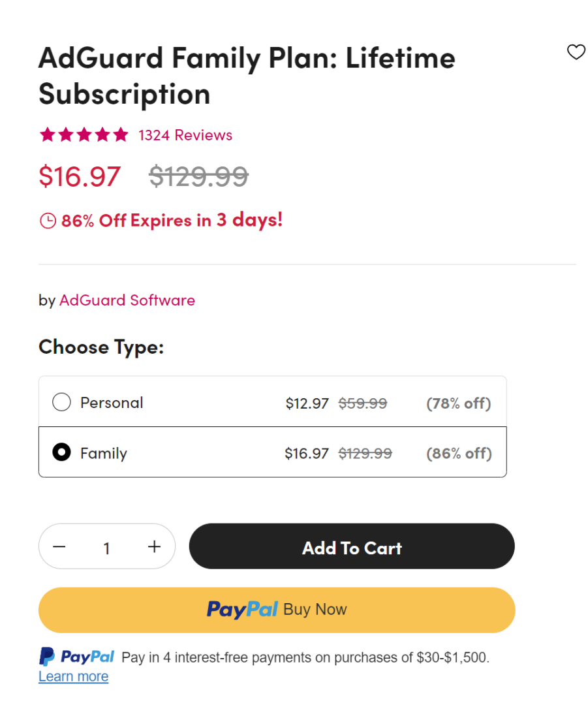Click the Family plan $16.97 price row
The image size is (588, 705).
(306, 453)
